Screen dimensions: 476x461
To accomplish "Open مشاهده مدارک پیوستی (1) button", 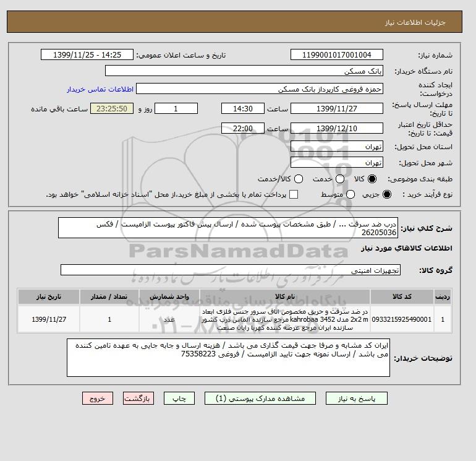I will pos(260,398).
